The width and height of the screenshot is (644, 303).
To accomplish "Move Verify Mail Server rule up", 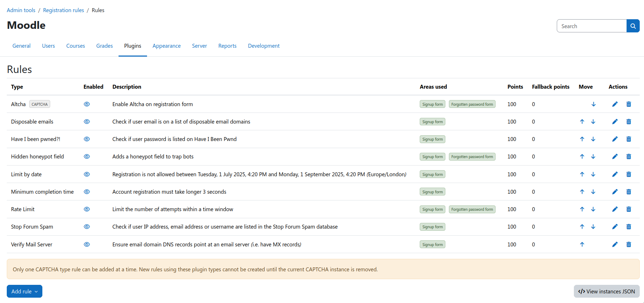I will click(x=582, y=245).
